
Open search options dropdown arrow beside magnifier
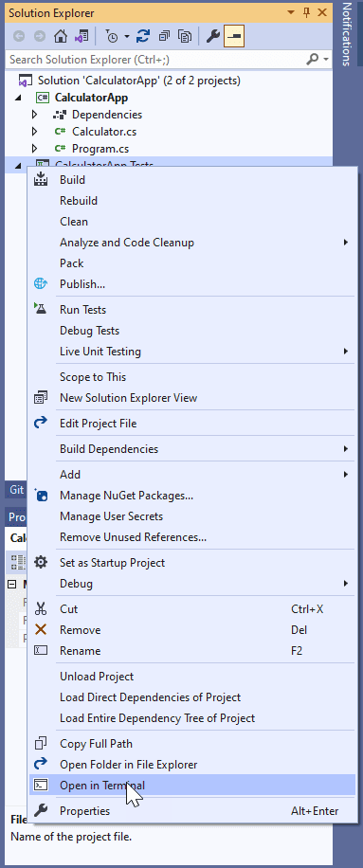click(325, 60)
